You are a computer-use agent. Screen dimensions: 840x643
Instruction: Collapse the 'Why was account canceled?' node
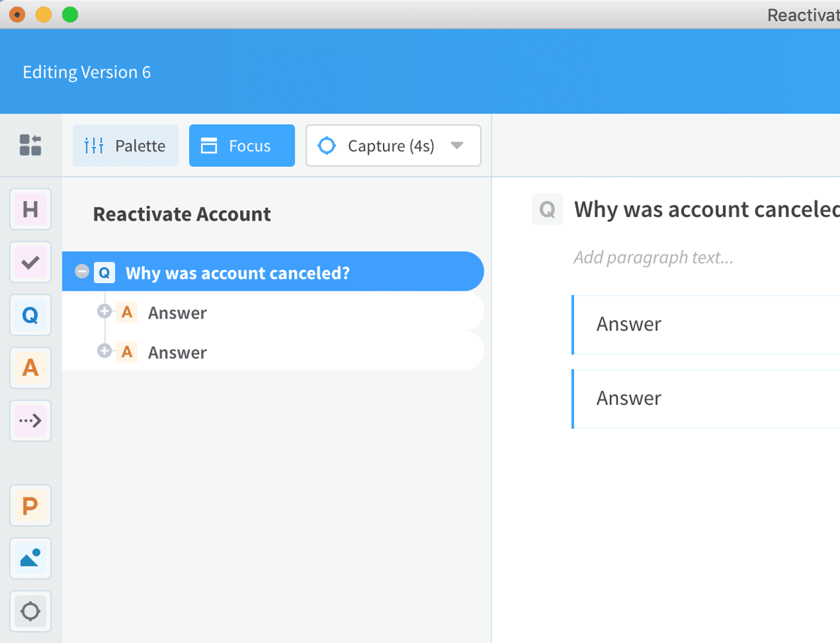coord(83,271)
